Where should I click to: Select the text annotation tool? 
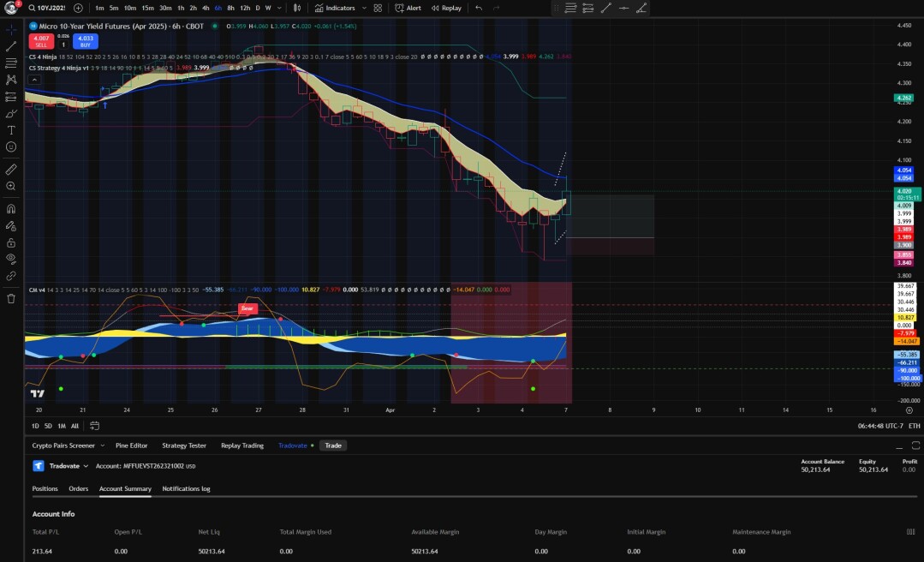(11, 130)
